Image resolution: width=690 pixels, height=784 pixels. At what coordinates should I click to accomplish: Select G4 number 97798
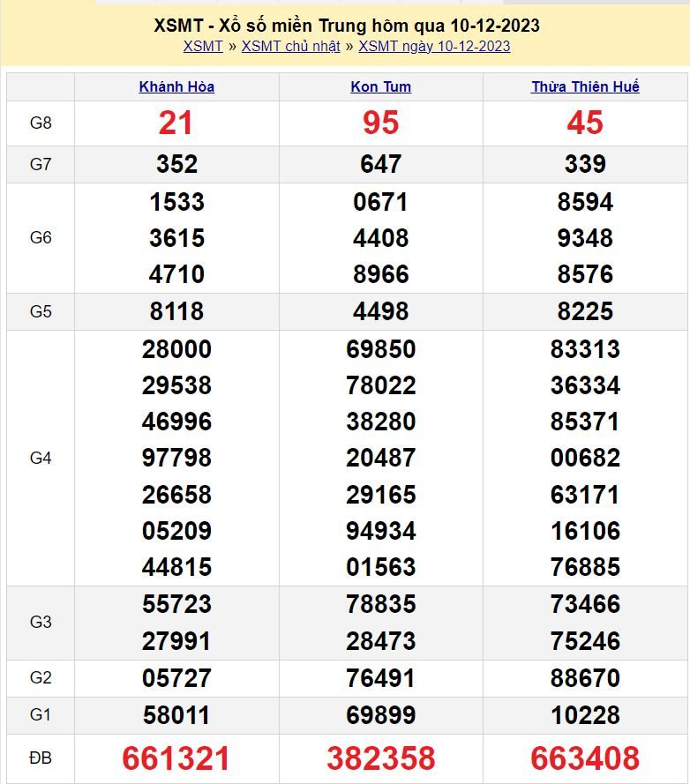coord(176,458)
